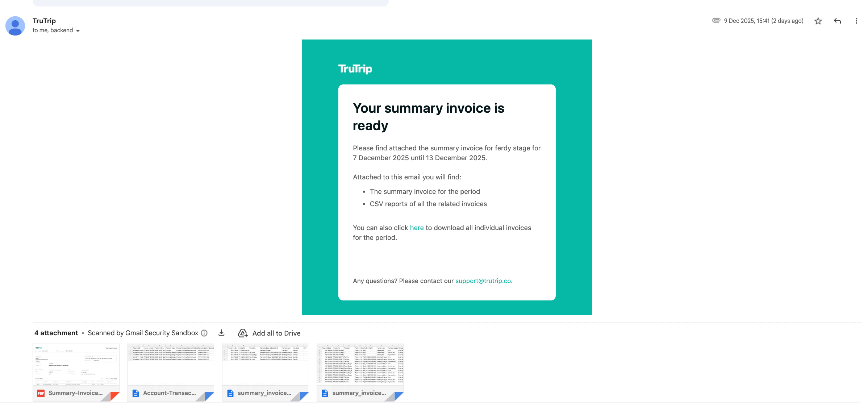The image size is (868, 403).
Task: Follow the 'here' download link
Action: tap(417, 228)
